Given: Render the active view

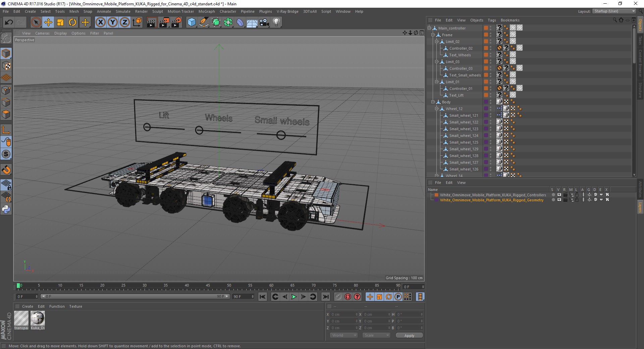Looking at the screenshot, I should pos(152,22).
